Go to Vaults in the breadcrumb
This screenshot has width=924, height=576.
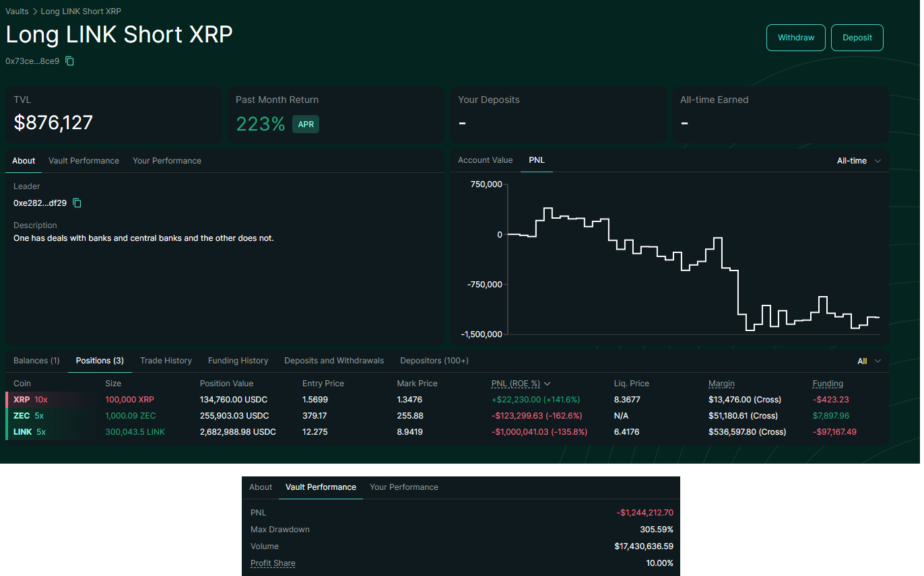click(17, 11)
